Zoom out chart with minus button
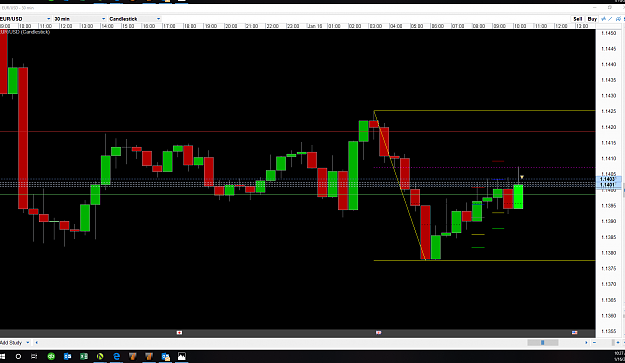This screenshot has height=363, width=625. (594, 342)
